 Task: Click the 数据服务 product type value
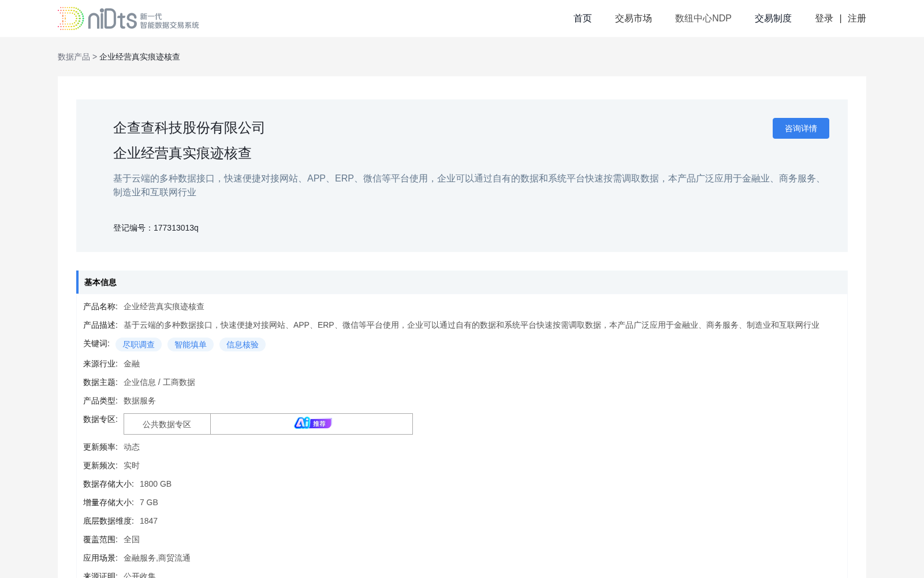140,401
